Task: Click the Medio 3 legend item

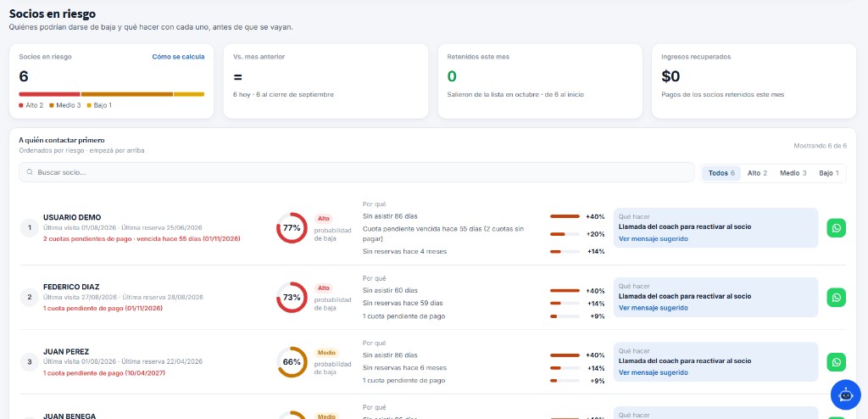Action: tap(64, 105)
